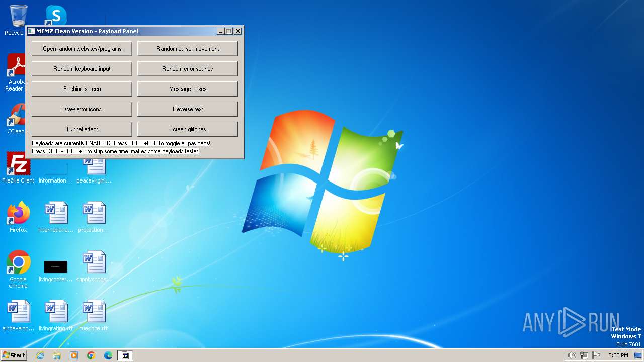Select the FileZilla Client desktop icon

coord(18,167)
